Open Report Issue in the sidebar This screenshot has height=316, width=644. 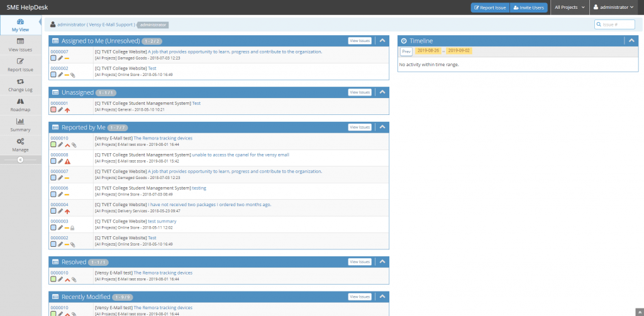click(21, 65)
